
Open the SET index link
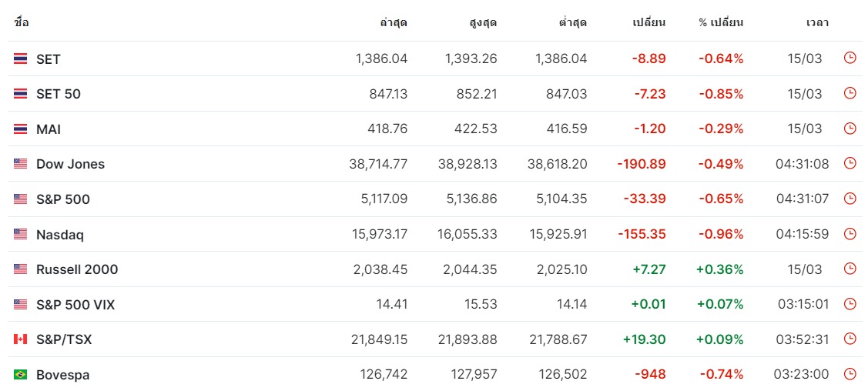(49, 59)
